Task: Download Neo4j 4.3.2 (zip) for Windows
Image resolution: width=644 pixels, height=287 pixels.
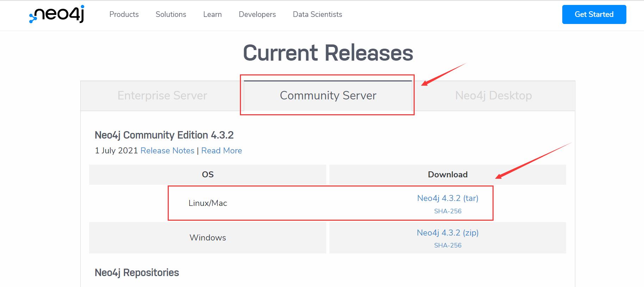Action: [x=448, y=233]
